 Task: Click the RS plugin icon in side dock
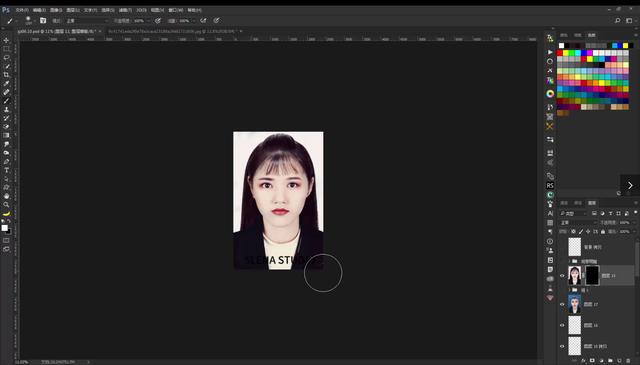pyautogui.click(x=550, y=185)
